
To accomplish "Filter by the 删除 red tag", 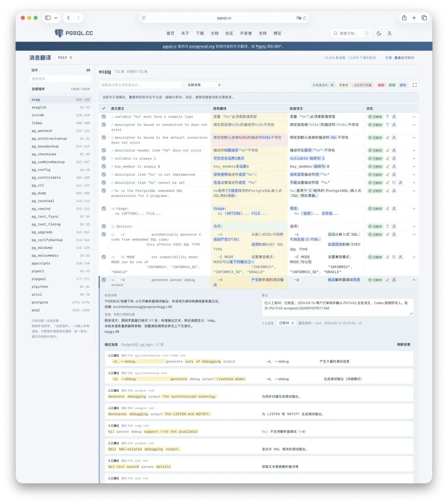I will [381, 85].
